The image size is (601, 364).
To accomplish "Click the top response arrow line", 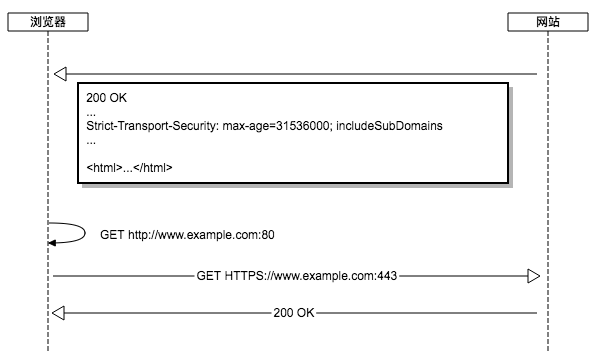I will [x=302, y=74].
